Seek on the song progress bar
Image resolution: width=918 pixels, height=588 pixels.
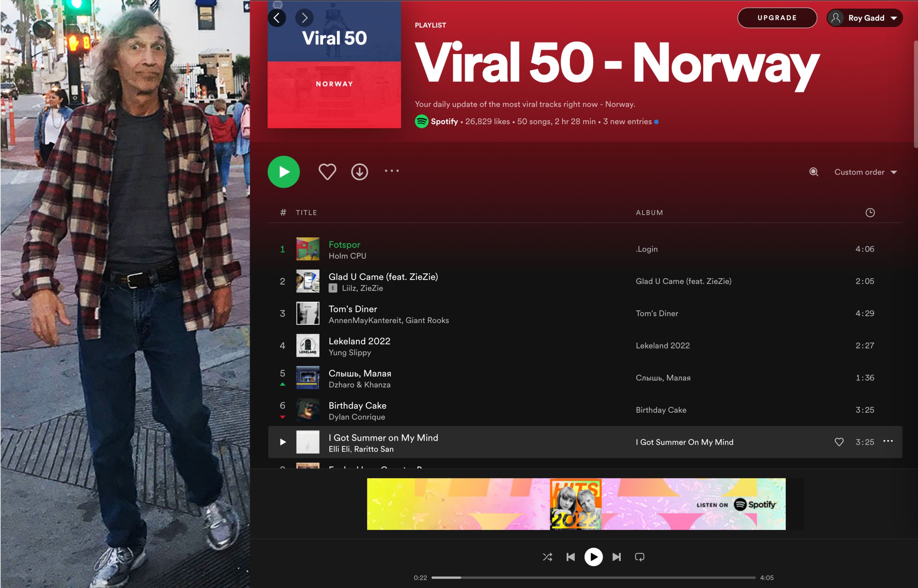point(593,577)
